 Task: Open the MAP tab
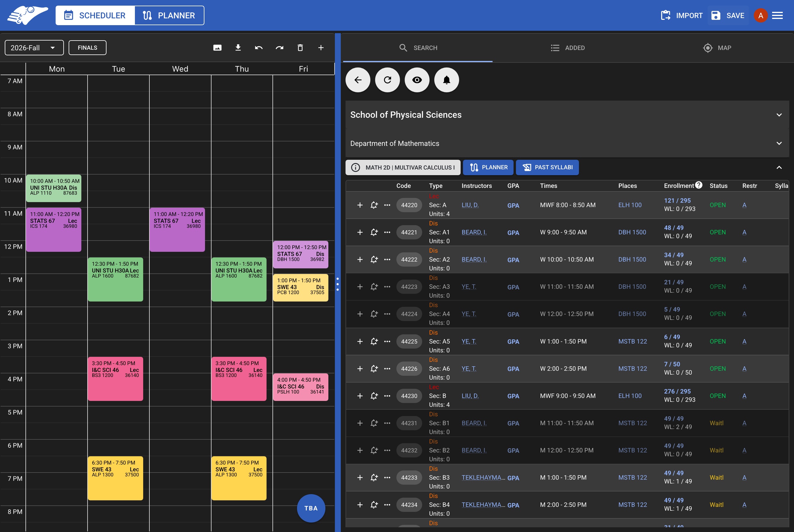pos(717,48)
